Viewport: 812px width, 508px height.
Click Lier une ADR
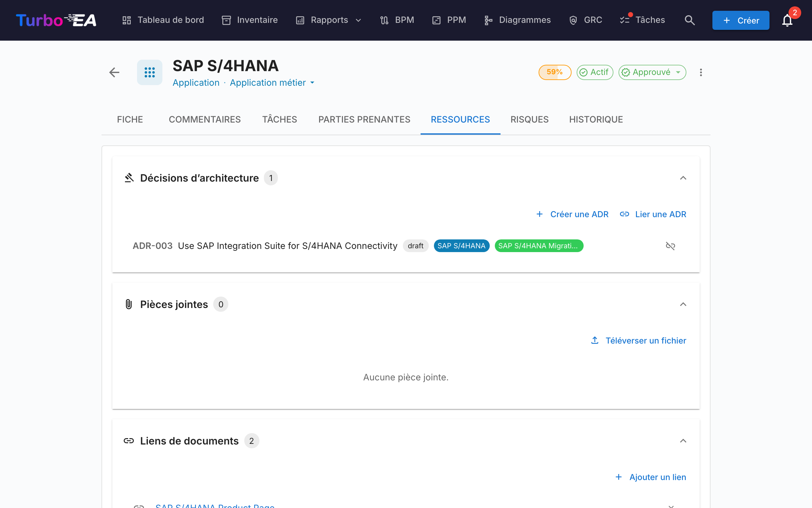653,214
